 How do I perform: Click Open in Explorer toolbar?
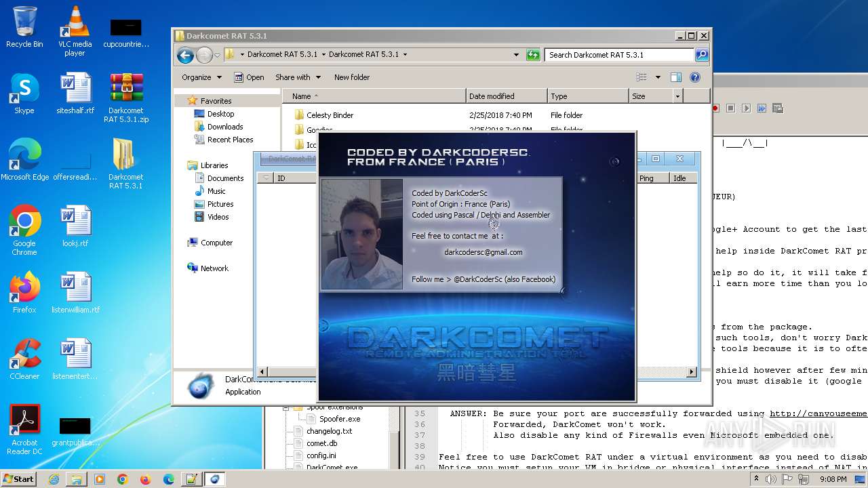click(249, 77)
